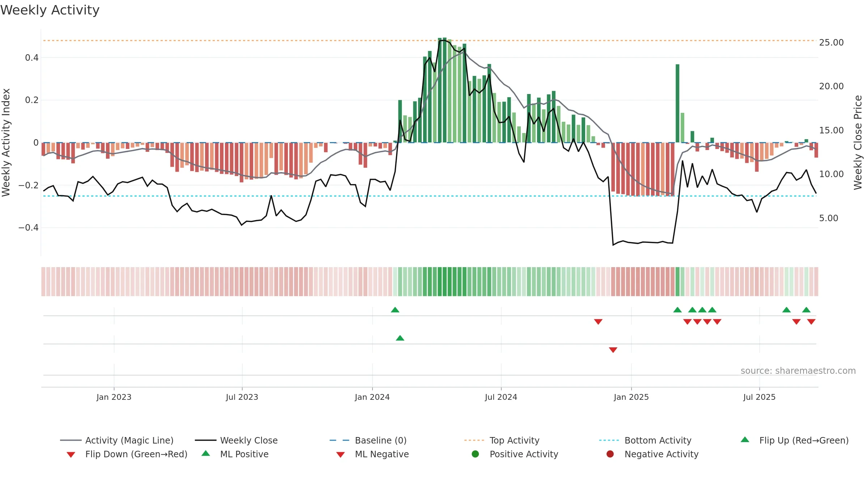Toggle the Activity (Magic Line) legend entry

(x=116, y=440)
